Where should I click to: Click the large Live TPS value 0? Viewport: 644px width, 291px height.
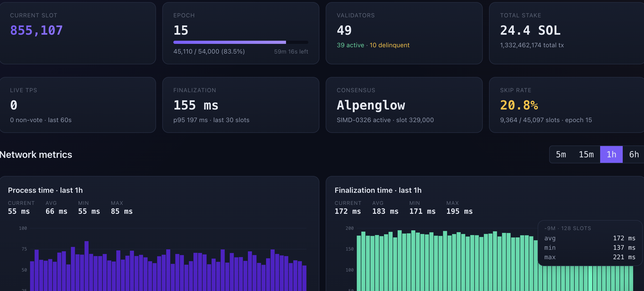[x=14, y=105]
